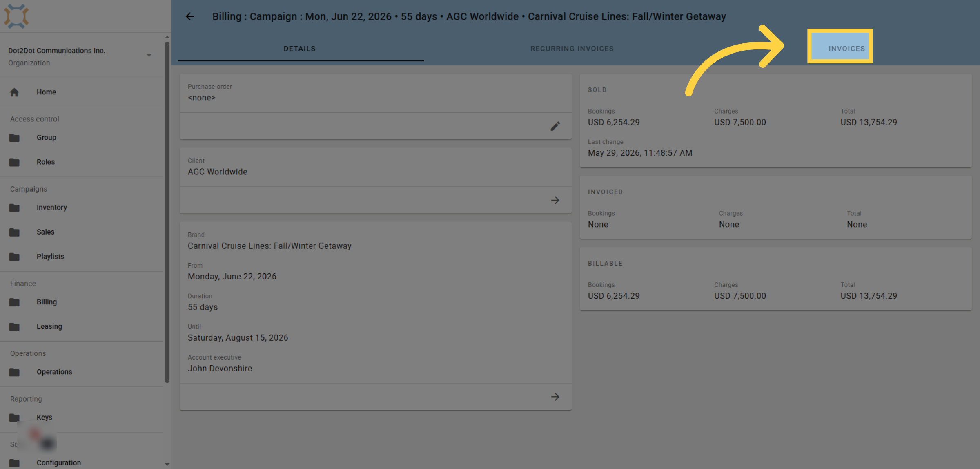Image resolution: width=980 pixels, height=469 pixels.
Task: Click the Duration value 55 days
Action: (x=203, y=307)
